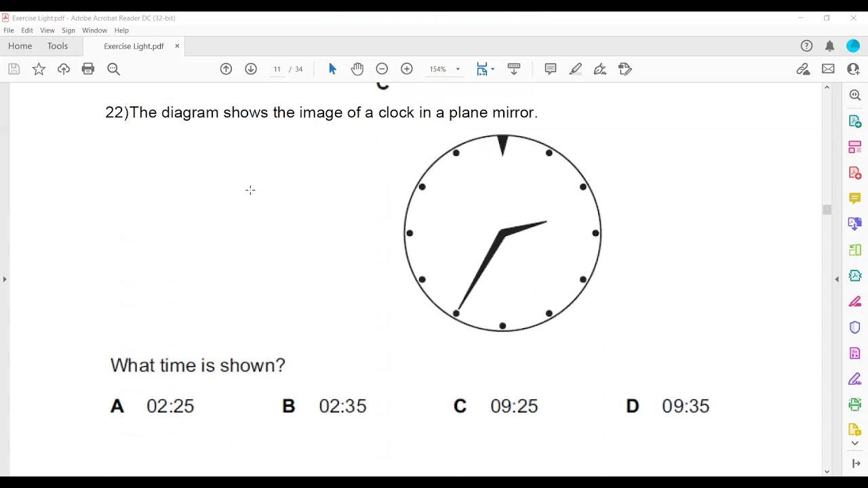Open the yellow file tool icon in right pane

click(855, 430)
